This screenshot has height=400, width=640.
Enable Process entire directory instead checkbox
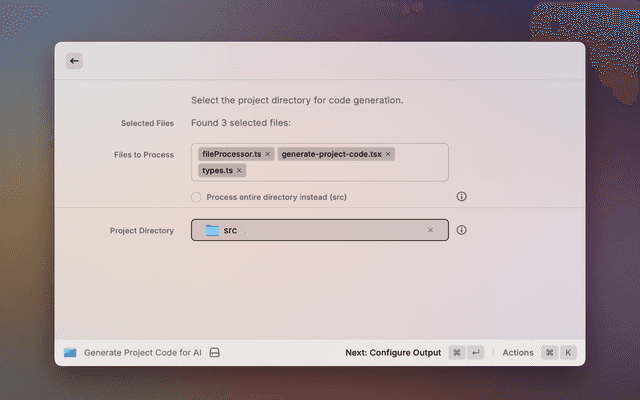(x=196, y=197)
